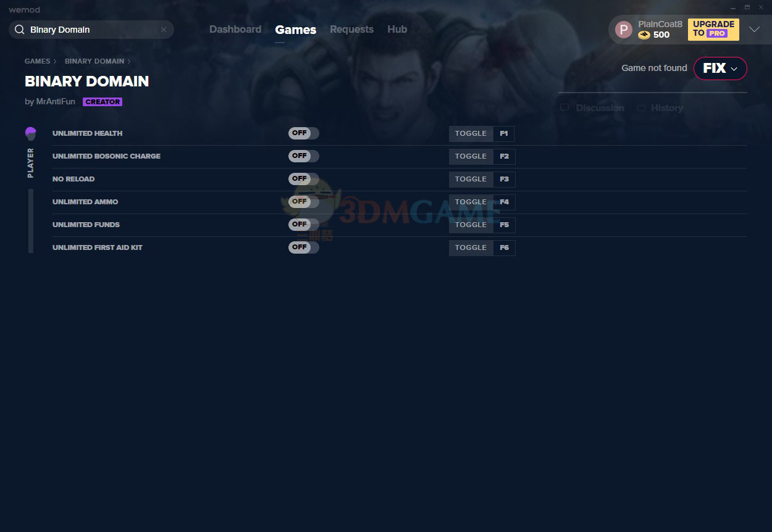The width and height of the screenshot is (772, 532).
Task: Open the History panel icon
Action: click(642, 108)
